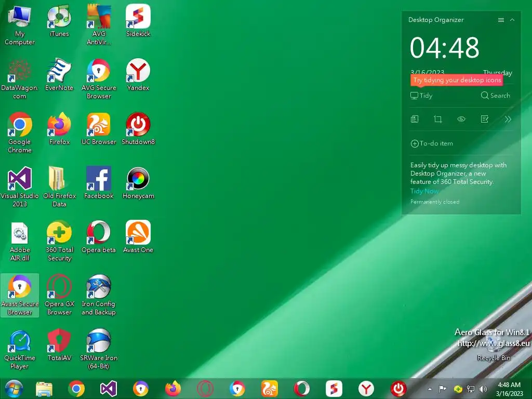The height and width of the screenshot is (399, 532).
Task: Open Opera GX Browser desktop icon
Action: pos(59,295)
